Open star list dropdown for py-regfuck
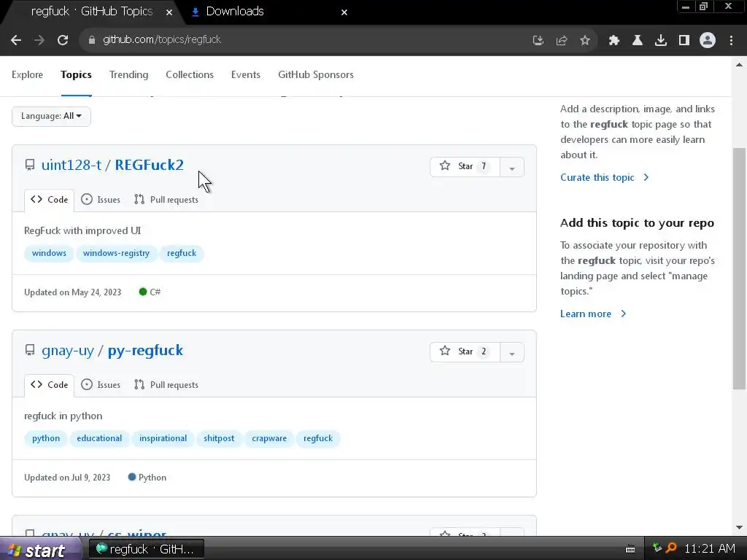Image resolution: width=747 pixels, height=560 pixels. click(512, 352)
